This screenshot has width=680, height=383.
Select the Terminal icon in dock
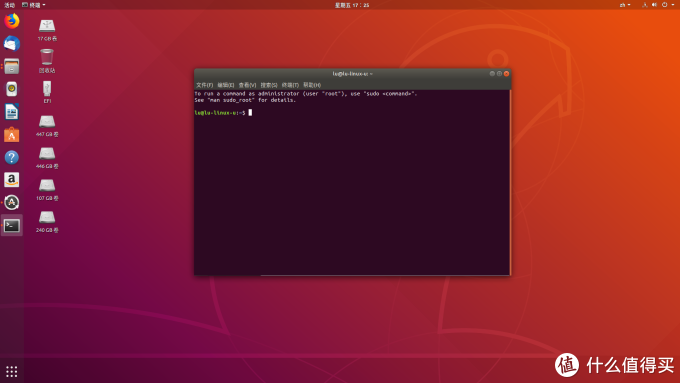point(12,226)
